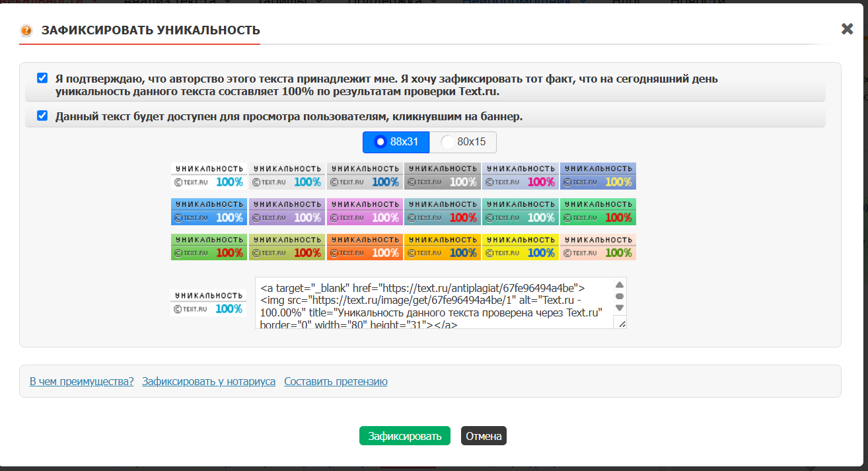Choose the dark gray uniqueness banner
The width and height of the screenshot is (868, 471).
point(442,176)
